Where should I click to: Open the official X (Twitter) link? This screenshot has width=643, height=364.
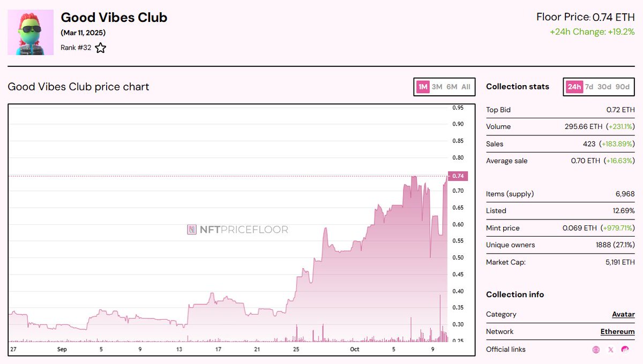pos(611,350)
